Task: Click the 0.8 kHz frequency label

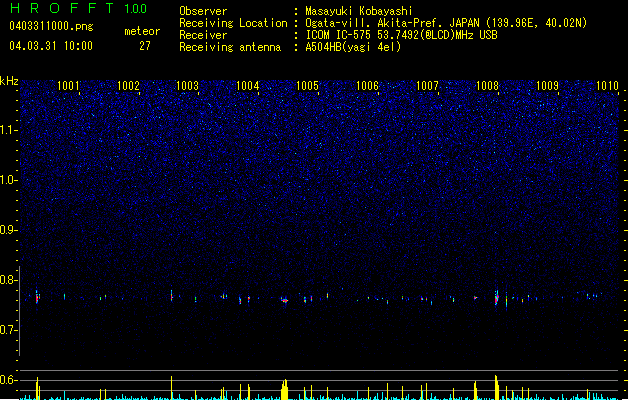Action: coord(9,280)
